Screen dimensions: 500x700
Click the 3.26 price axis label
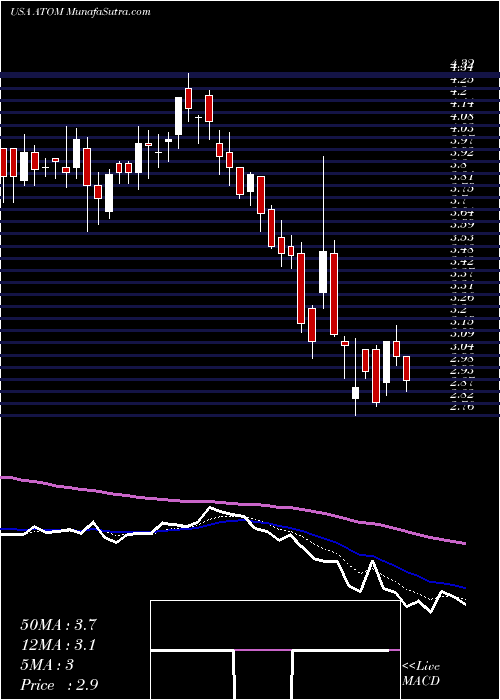461,298
